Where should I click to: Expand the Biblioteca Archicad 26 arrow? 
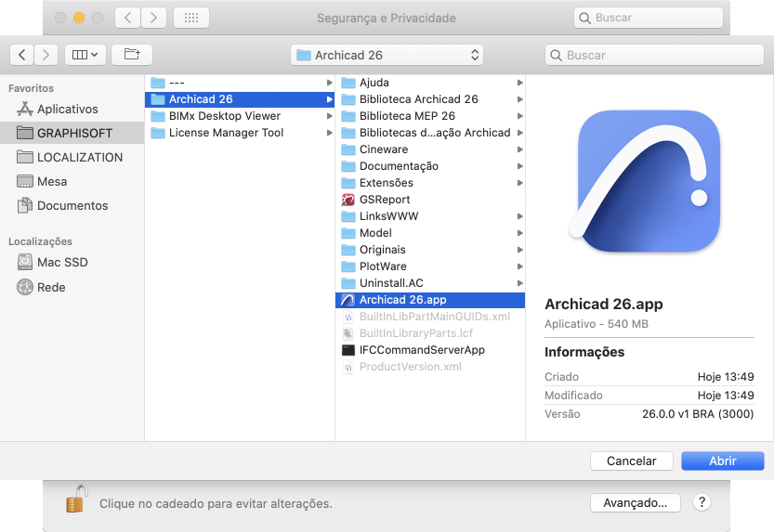519,99
